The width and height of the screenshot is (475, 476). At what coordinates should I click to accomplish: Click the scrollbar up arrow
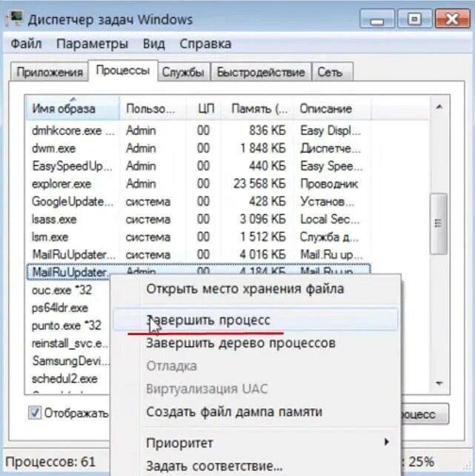(439, 107)
